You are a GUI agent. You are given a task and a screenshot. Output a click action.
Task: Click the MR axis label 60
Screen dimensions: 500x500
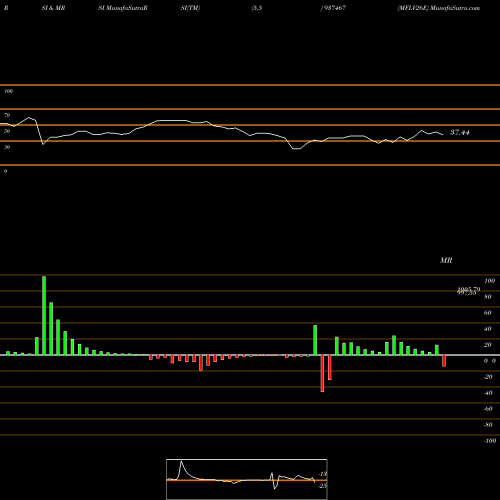pyautogui.click(x=488, y=313)
